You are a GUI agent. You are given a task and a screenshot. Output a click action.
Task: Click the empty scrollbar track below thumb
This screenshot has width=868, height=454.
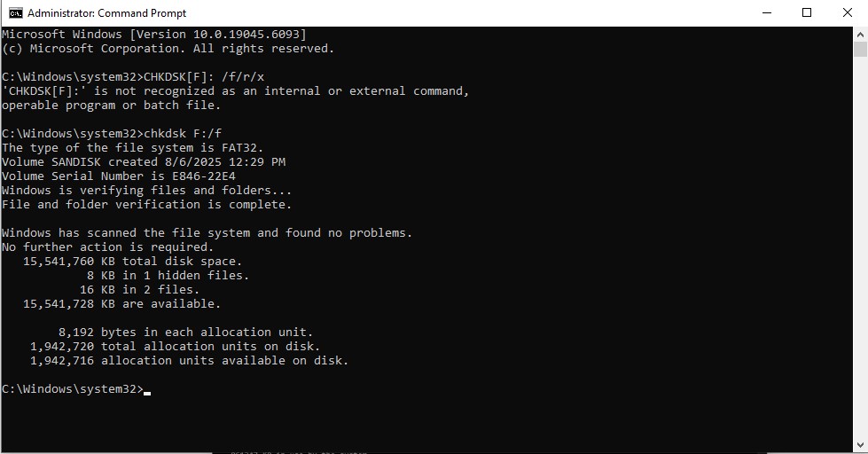860,266
